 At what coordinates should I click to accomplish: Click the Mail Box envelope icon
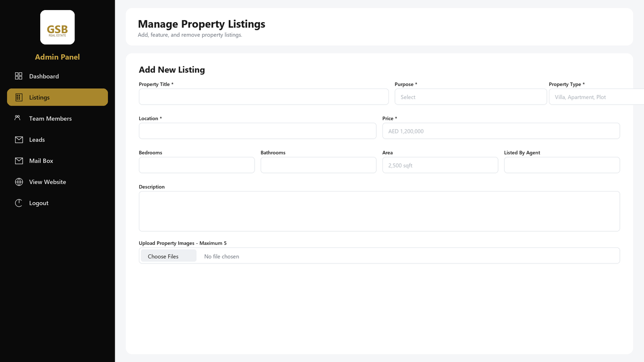[x=19, y=161]
